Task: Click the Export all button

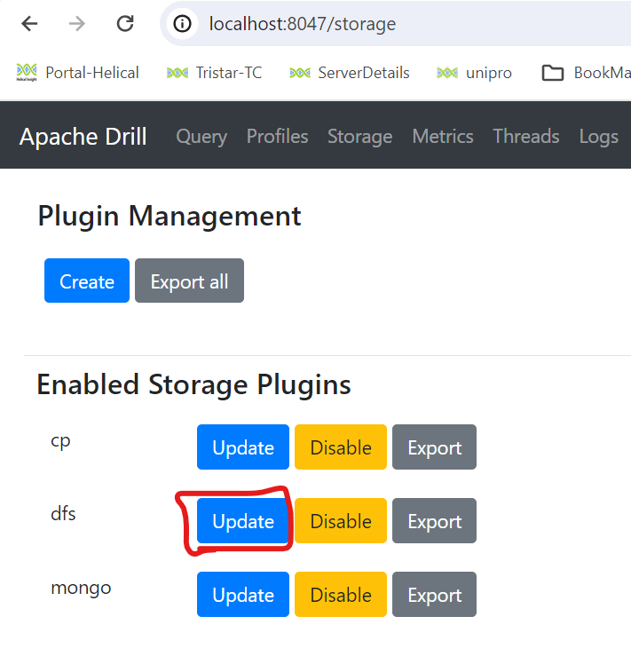Action: click(x=189, y=281)
